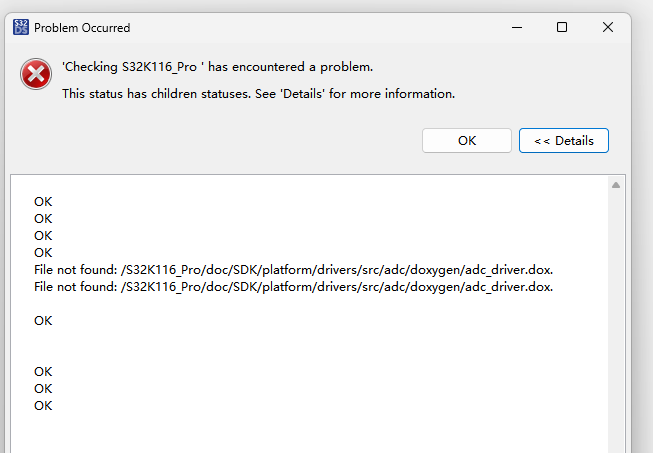The image size is (653, 453).
Task: Click the first OK entry in details
Action: [43, 202]
